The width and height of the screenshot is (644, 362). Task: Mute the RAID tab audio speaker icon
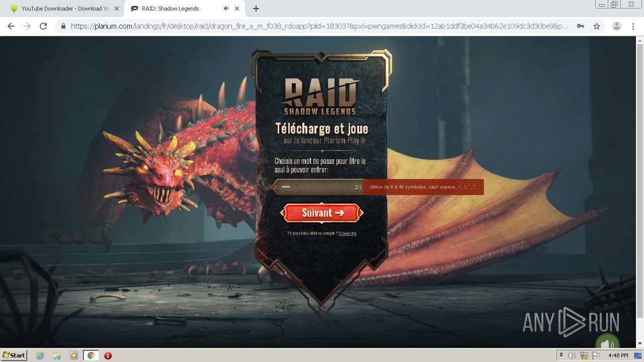[226, 9]
